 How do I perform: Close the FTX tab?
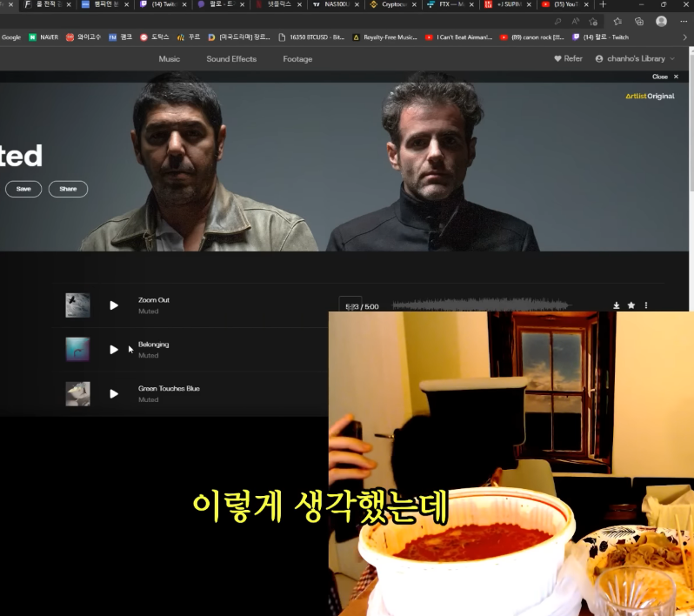click(x=471, y=4)
